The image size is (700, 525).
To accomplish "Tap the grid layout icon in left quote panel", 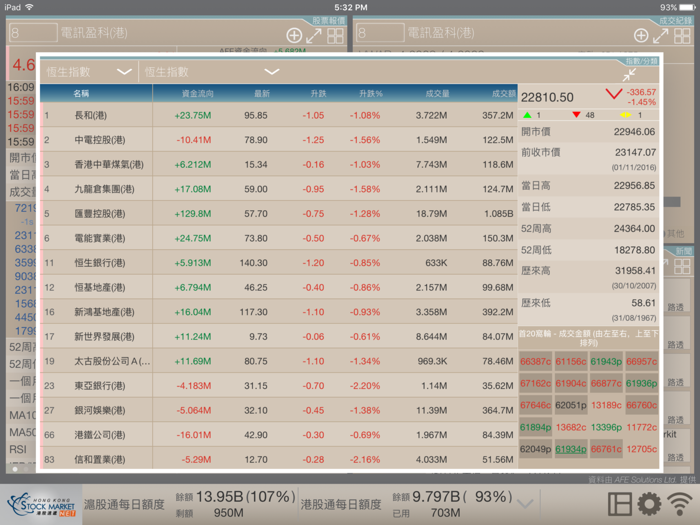I will tap(335, 36).
